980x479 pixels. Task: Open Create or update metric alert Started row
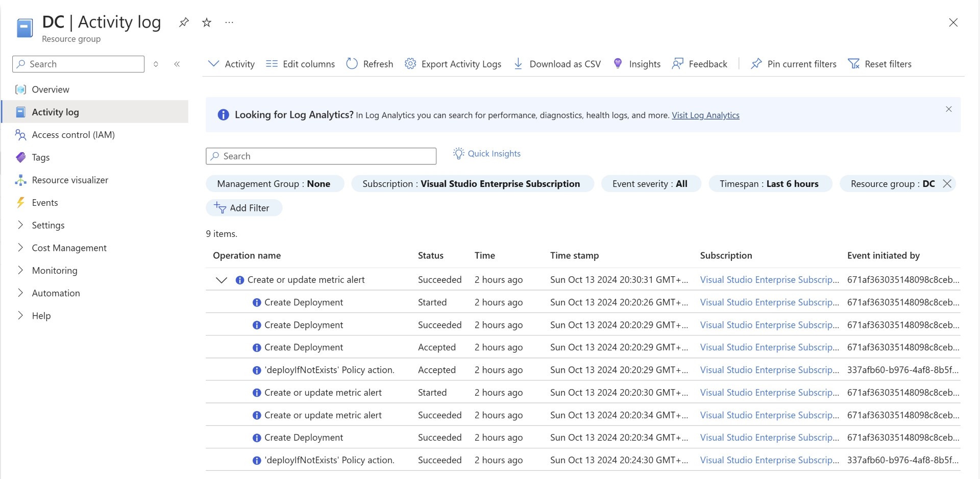(323, 392)
